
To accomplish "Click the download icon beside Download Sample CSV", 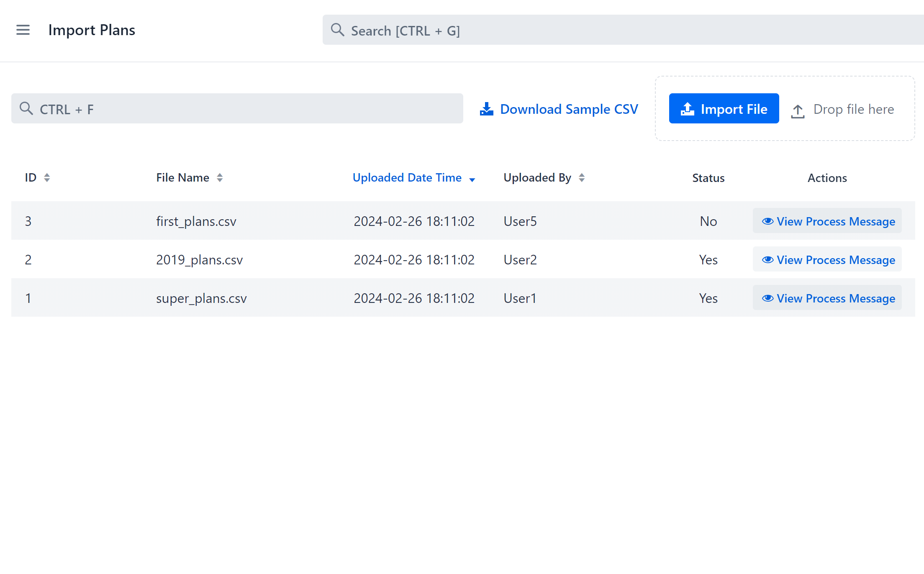I will point(486,108).
